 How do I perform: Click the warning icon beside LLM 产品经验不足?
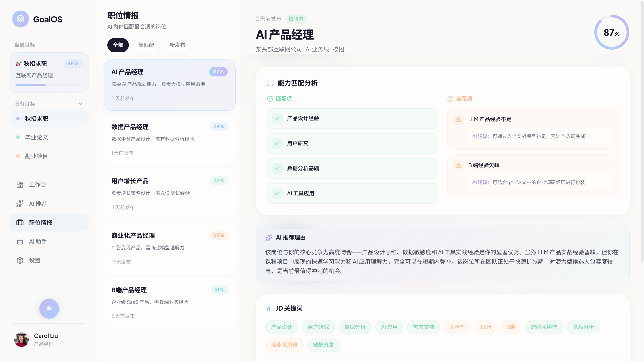458,119
